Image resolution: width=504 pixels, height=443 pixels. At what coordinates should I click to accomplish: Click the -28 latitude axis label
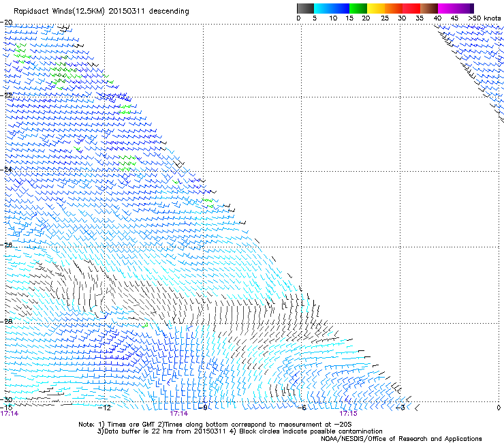(x=6, y=321)
